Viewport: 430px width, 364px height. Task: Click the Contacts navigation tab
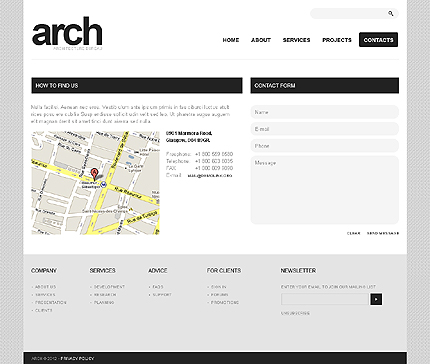(378, 40)
